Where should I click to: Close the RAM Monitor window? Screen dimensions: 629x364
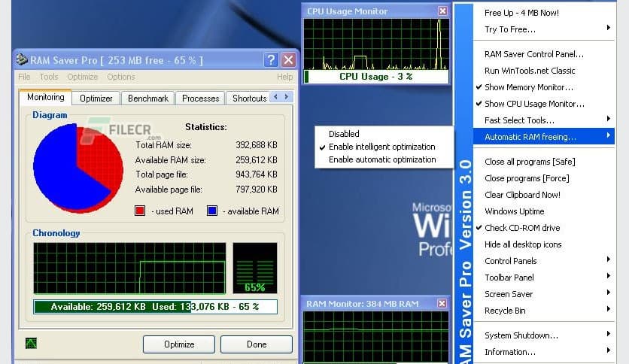[442, 304]
